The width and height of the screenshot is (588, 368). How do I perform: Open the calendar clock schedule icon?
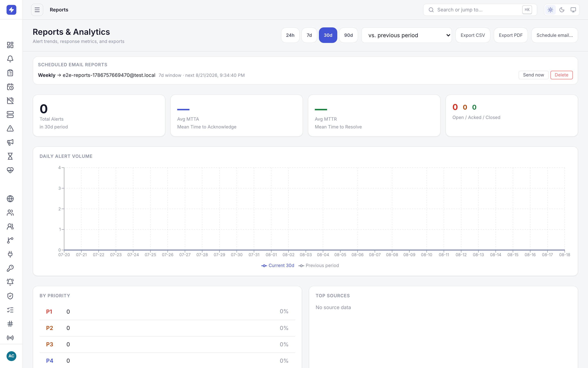click(10, 87)
